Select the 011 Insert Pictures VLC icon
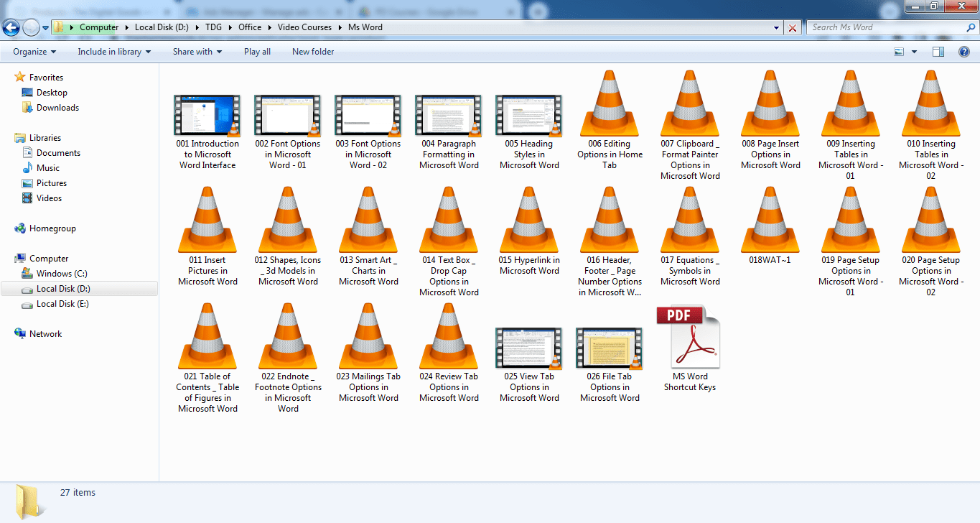Viewport: 980px width, 523px height. click(x=207, y=220)
